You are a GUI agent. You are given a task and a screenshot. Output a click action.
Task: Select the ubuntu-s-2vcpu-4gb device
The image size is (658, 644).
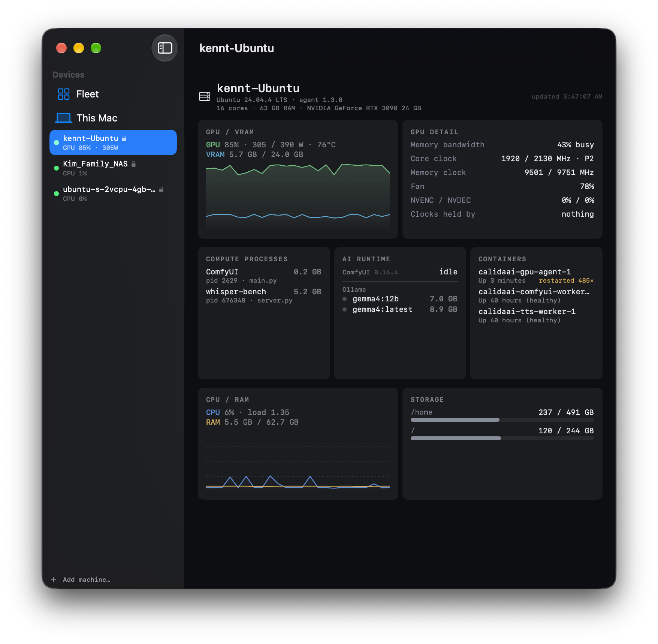113,193
